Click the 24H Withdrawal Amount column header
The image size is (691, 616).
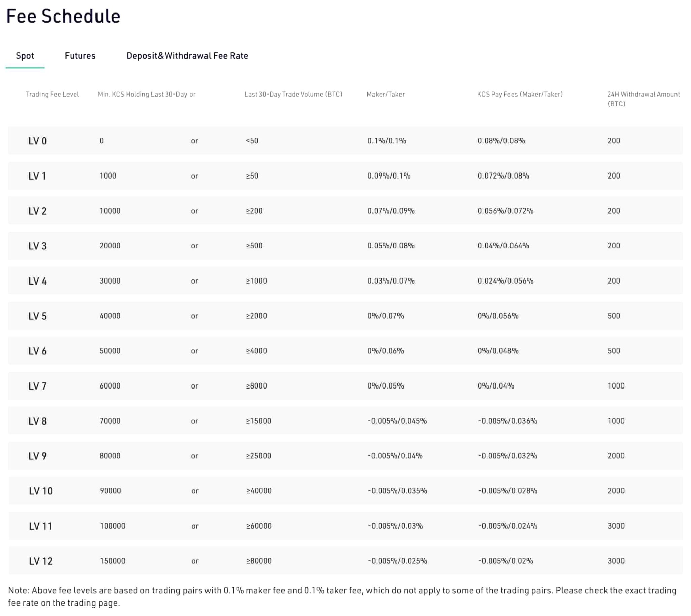click(643, 99)
